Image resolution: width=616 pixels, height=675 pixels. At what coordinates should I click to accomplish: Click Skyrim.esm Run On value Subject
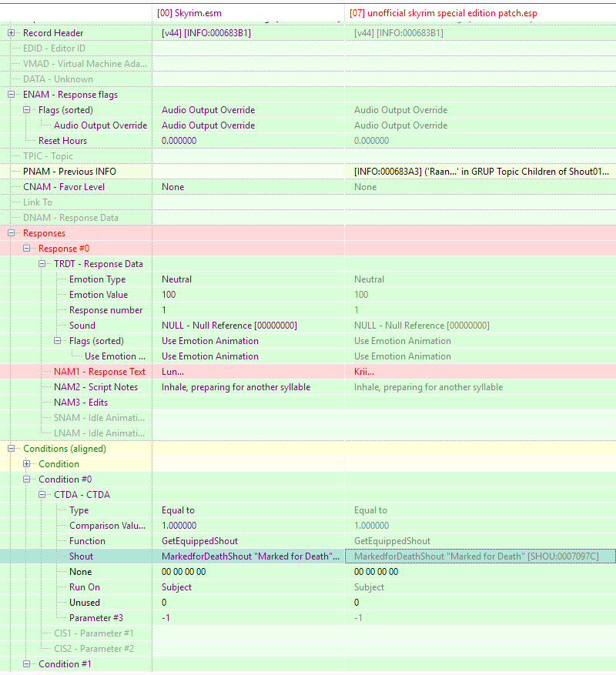click(176, 587)
